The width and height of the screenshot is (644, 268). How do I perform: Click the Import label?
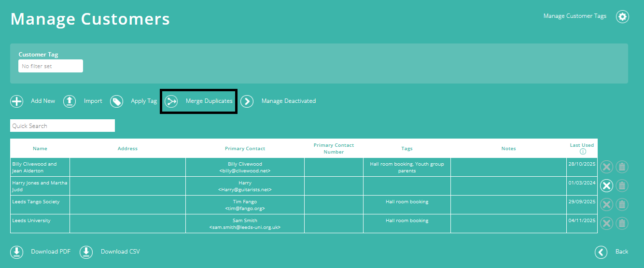pyautogui.click(x=93, y=101)
